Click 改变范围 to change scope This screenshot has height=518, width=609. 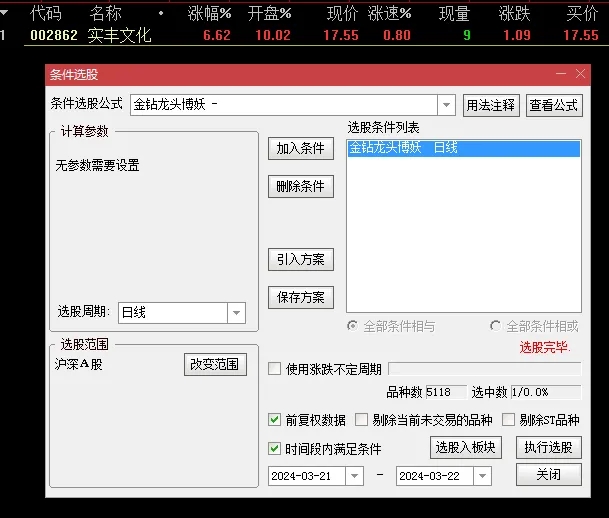[x=215, y=364]
